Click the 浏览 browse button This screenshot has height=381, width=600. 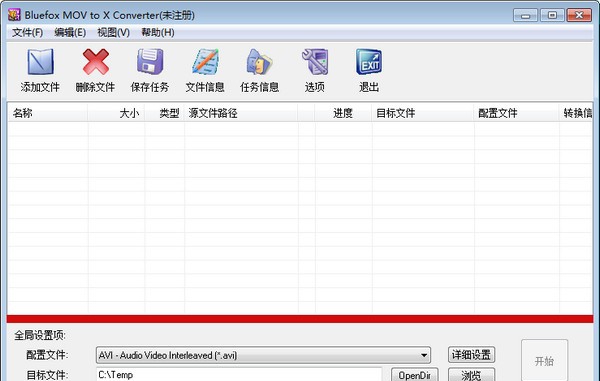click(x=471, y=375)
